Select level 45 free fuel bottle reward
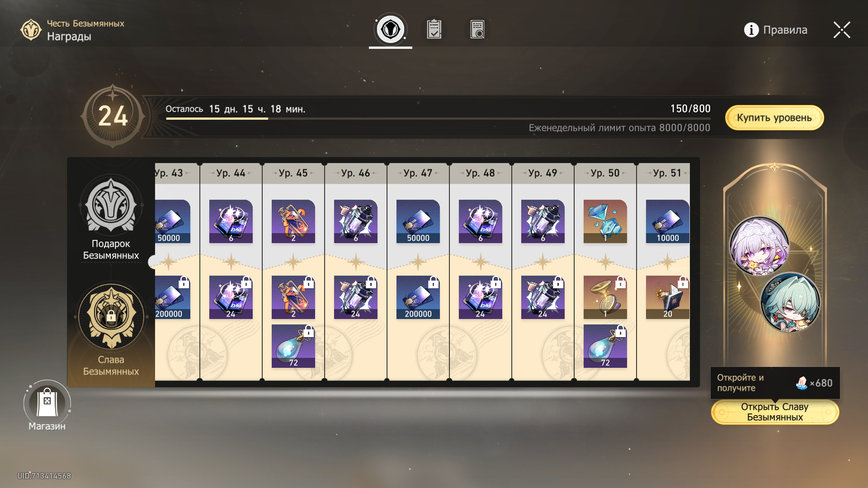The image size is (868, 488). [x=293, y=221]
